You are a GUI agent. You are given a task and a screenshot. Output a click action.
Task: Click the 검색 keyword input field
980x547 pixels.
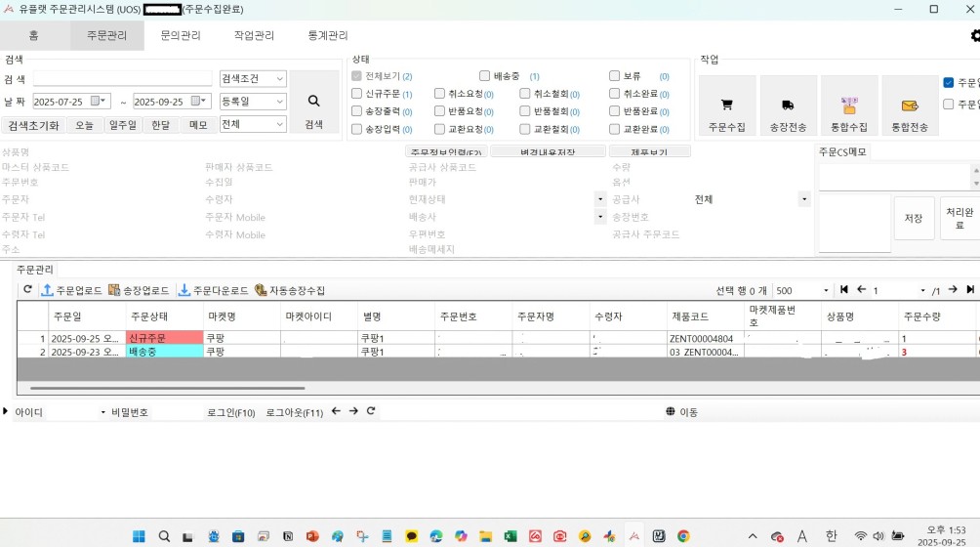tap(122, 79)
